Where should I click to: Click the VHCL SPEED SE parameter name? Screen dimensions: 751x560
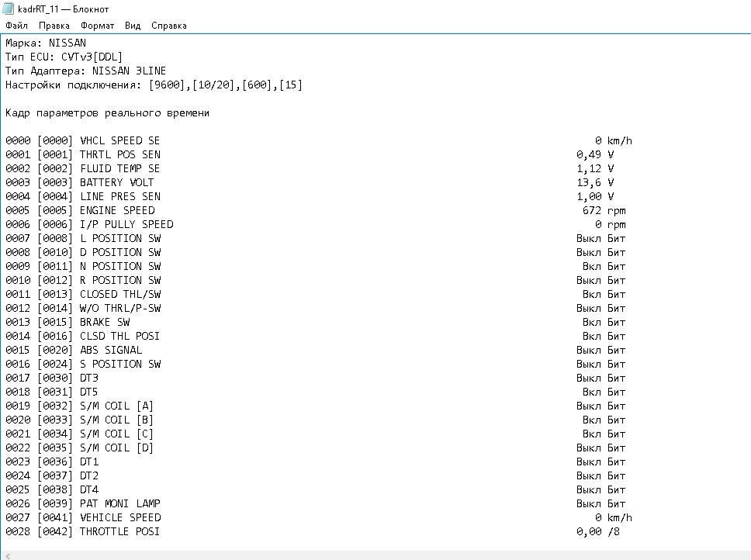point(119,141)
